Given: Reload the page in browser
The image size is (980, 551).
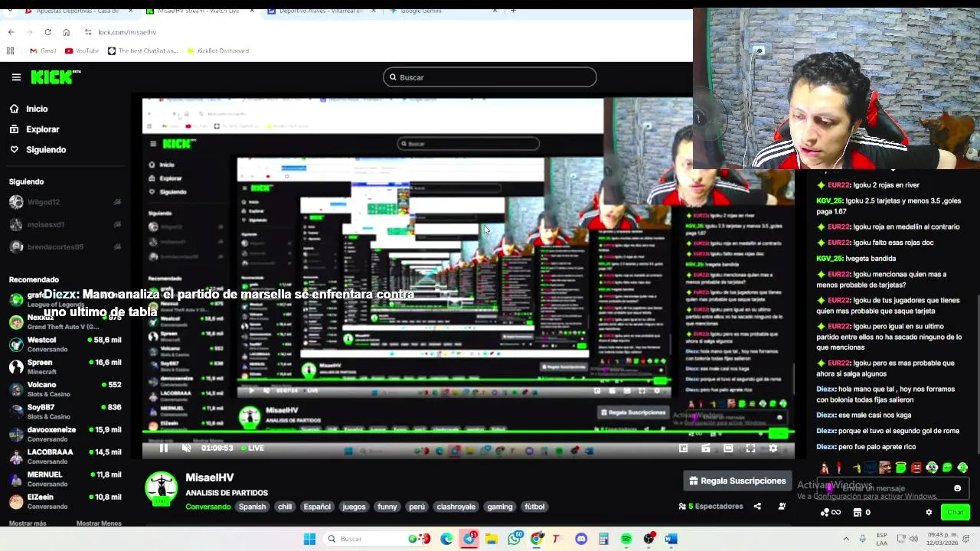Looking at the screenshot, I should 47,32.
